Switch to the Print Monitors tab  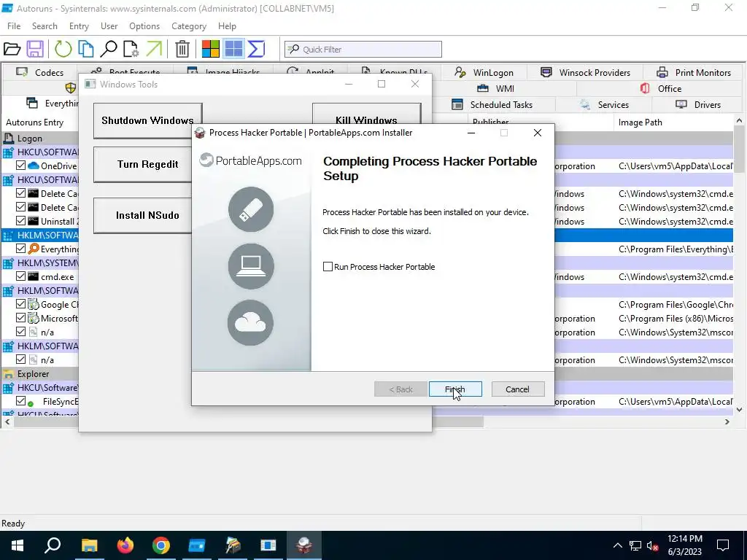(x=694, y=72)
